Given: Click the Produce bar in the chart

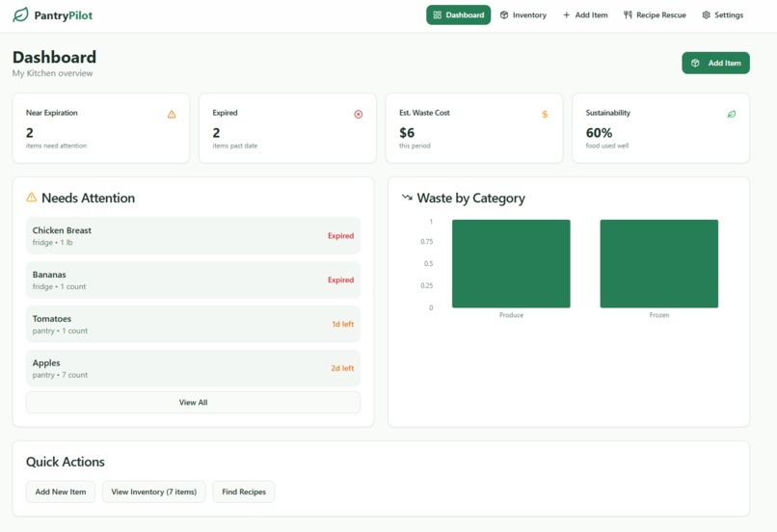Looking at the screenshot, I should (511, 263).
